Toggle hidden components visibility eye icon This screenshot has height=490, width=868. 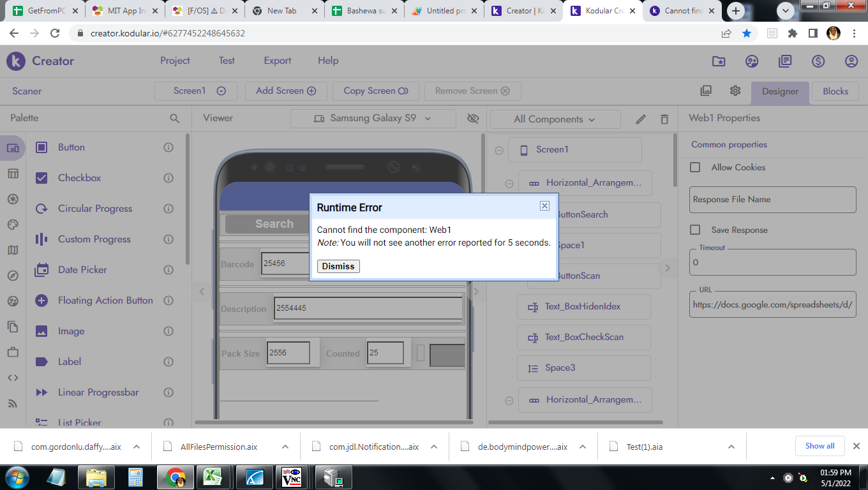click(x=472, y=119)
